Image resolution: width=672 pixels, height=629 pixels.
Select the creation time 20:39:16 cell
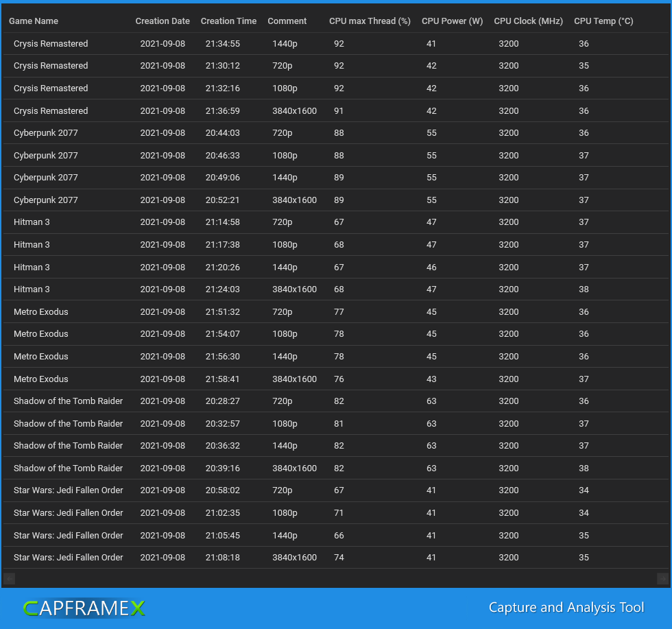[222, 468]
